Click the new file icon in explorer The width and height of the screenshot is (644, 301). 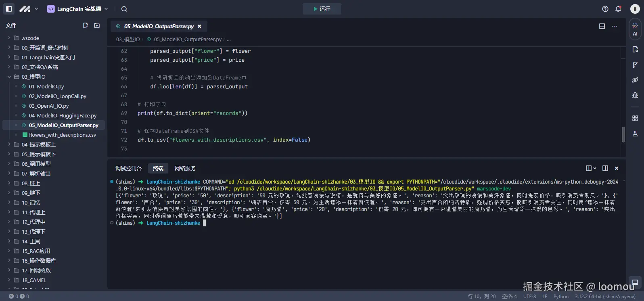[x=86, y=25]
